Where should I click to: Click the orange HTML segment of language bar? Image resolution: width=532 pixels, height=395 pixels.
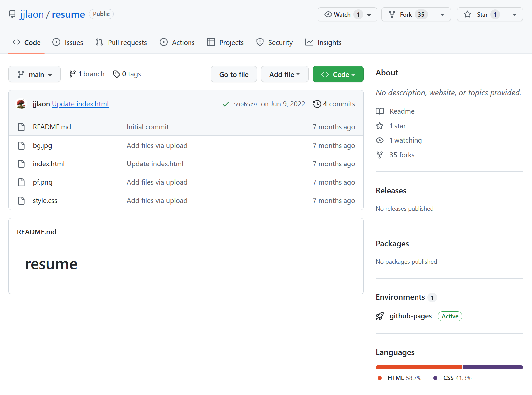[418, 367]
